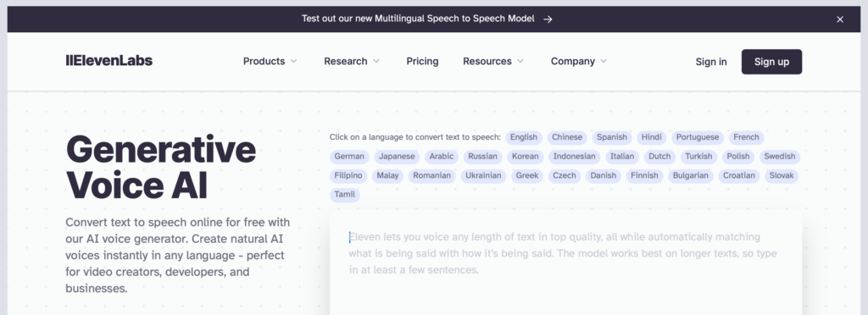Image resolution: width=868 pixels, height=315 pixels.
Task: Click the Generative Voice AI heading
Action: (160, 168)
